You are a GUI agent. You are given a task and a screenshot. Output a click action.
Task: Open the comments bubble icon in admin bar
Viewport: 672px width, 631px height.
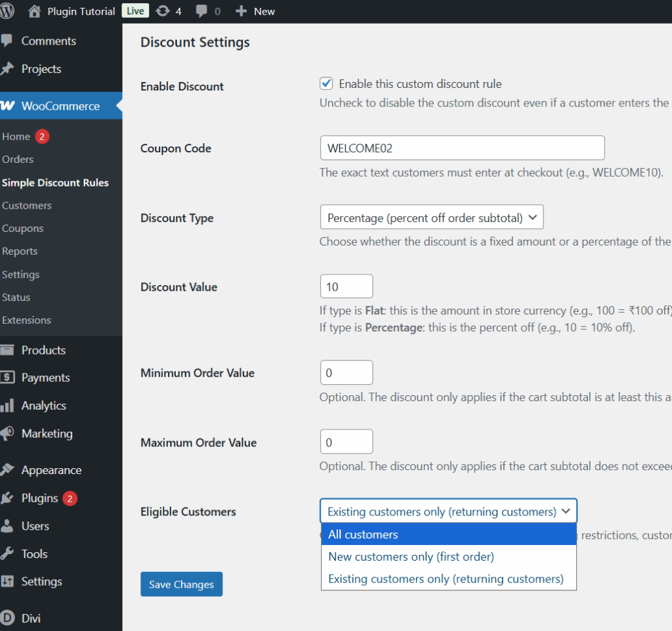point(203,11)
